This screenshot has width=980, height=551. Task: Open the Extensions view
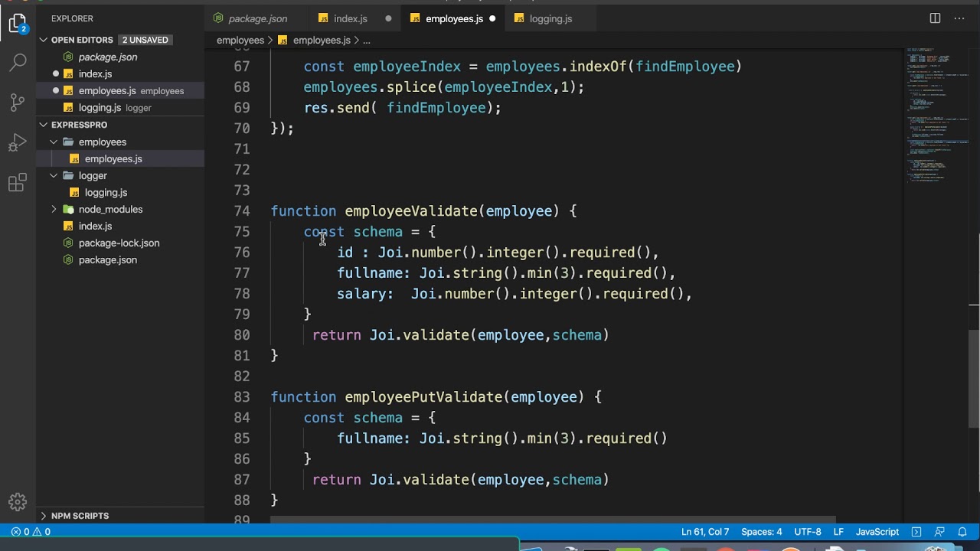[x=18, y=183]
